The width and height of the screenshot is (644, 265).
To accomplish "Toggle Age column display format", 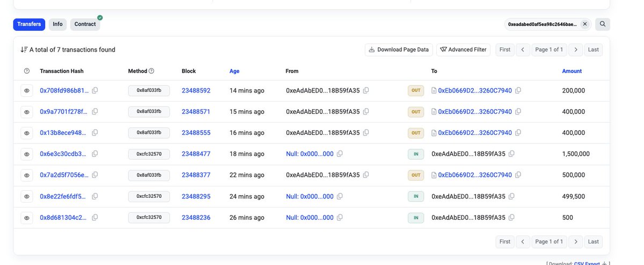I will click(x=235, y=71).
